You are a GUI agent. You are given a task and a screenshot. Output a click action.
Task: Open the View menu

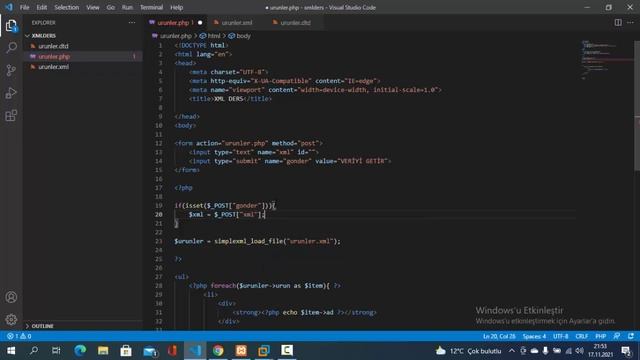[93, 7]
